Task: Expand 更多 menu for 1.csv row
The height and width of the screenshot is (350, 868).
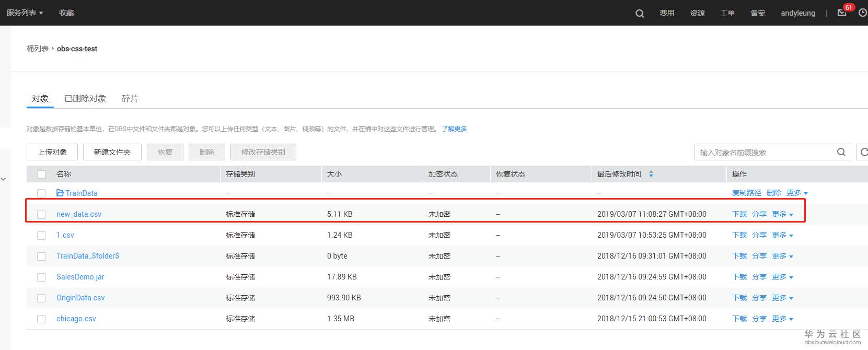Action: click(x=782, y=235)
